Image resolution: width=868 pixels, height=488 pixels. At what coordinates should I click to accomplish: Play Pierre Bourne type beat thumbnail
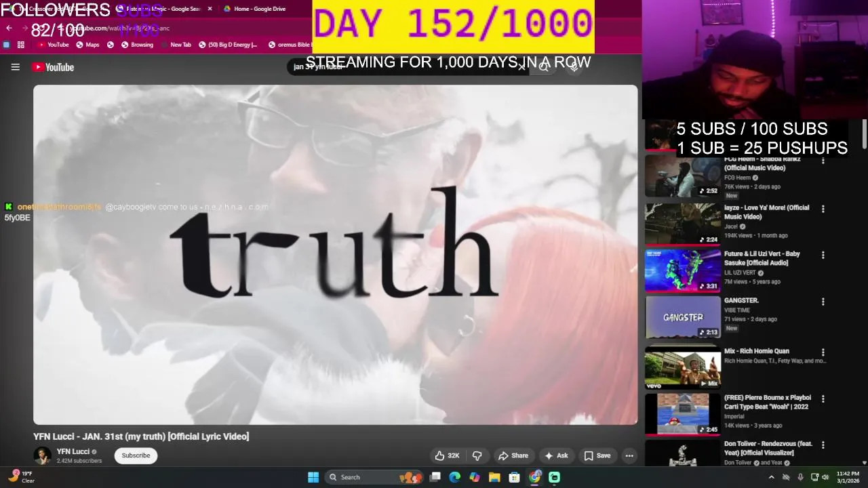(x=683, y=413)
